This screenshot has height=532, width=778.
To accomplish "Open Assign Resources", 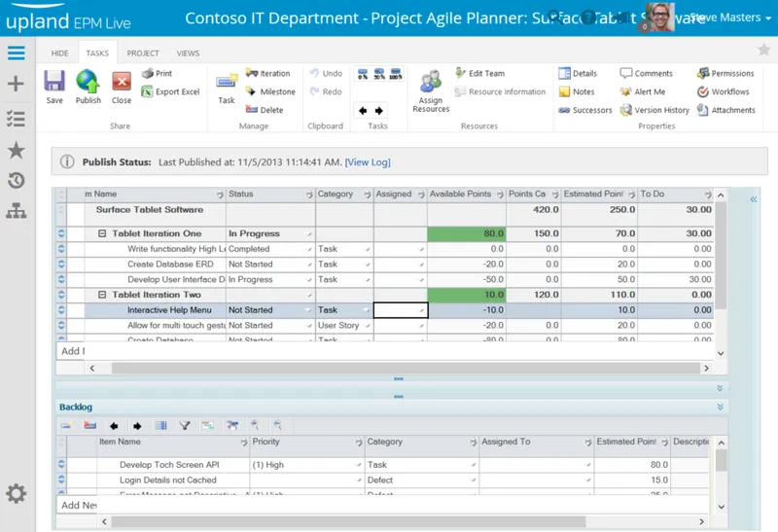I will [x=431, y=91].
